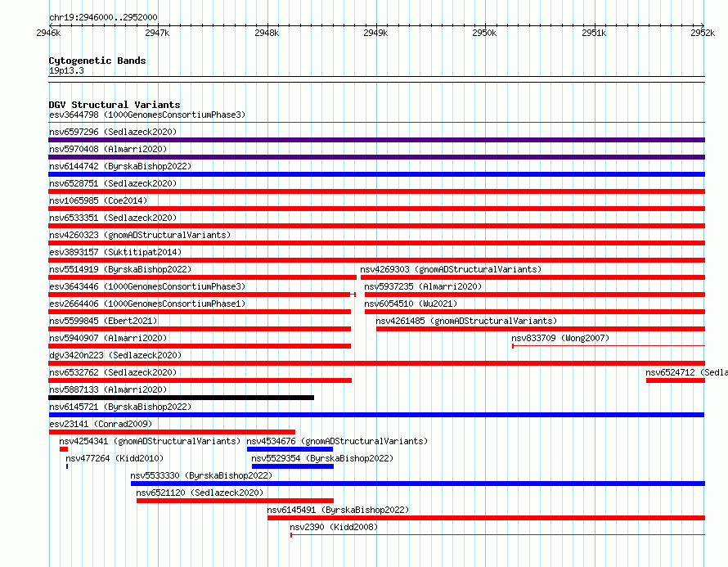Open nsv6145491 (ByrskaBishop2022) variant
Screen dimensions: 728x567
[x=338, y=510]
